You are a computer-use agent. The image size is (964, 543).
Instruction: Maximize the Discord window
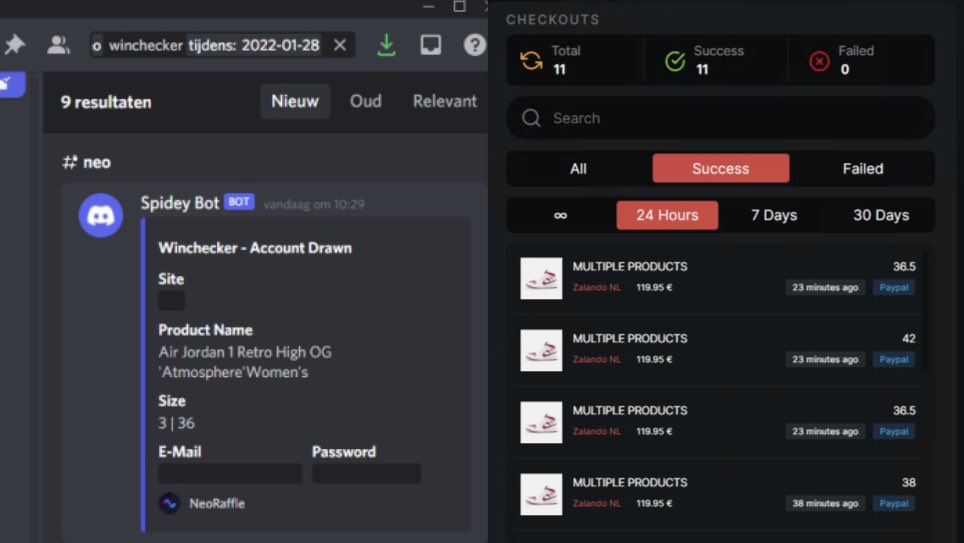coord(459,6)
